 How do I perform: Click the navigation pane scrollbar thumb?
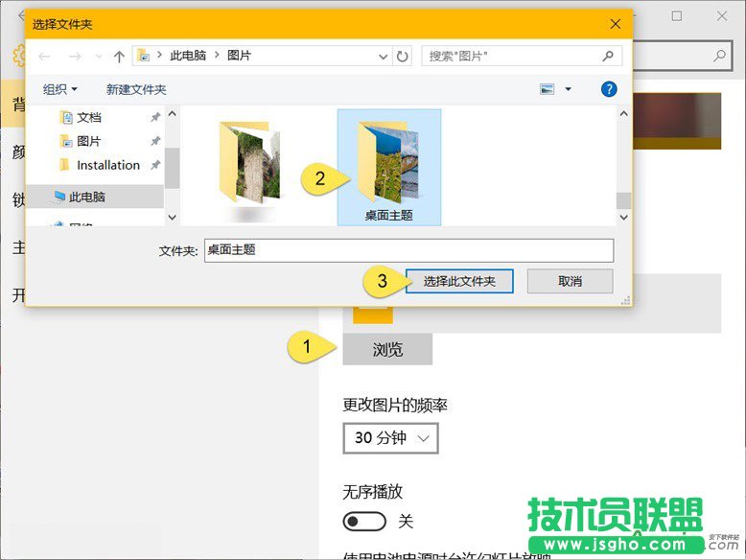[173, 168]
